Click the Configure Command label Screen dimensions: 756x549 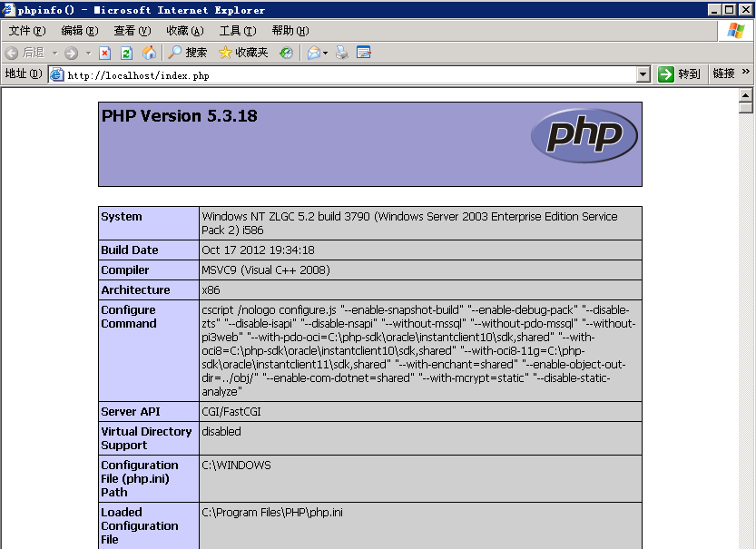coord(129,317)
